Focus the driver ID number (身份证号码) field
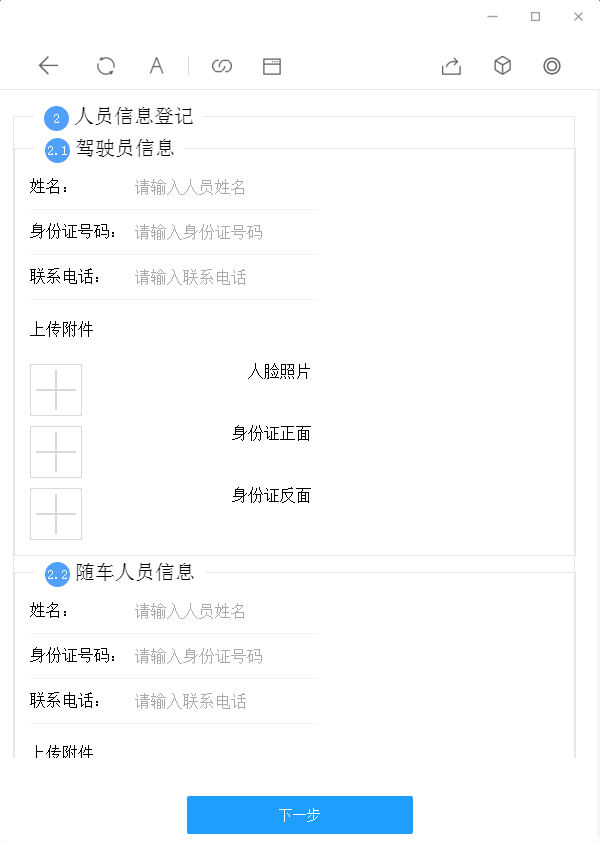 [225, 232]
